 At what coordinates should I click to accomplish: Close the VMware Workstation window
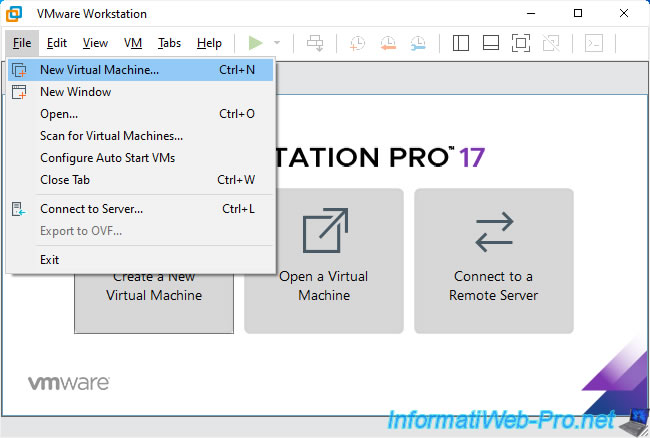pyautogui.click(x=624, y=13)
